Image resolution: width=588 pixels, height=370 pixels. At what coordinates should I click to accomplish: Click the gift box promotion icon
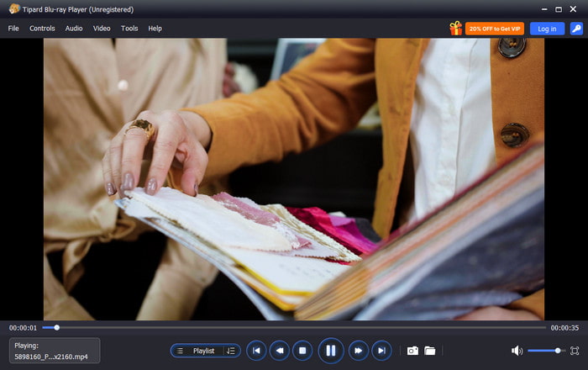456,29
